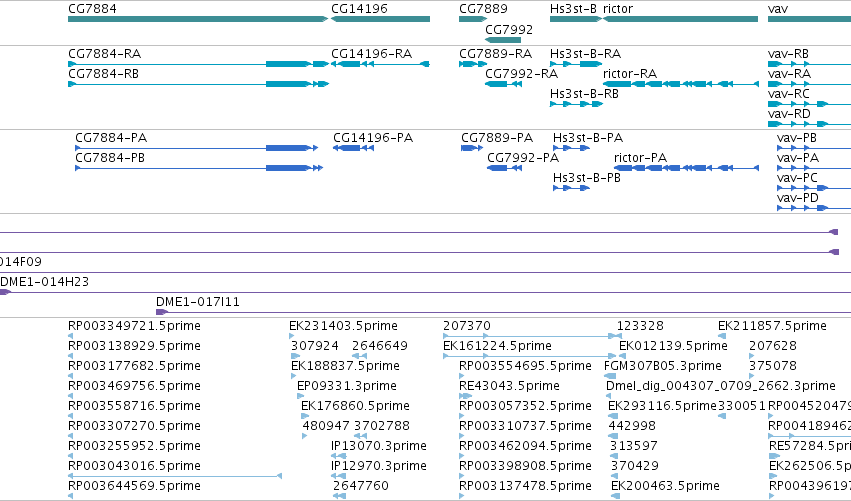Click the 207370 EST label
The height and width of the screenshot is (501, 851).
point(467,326)
